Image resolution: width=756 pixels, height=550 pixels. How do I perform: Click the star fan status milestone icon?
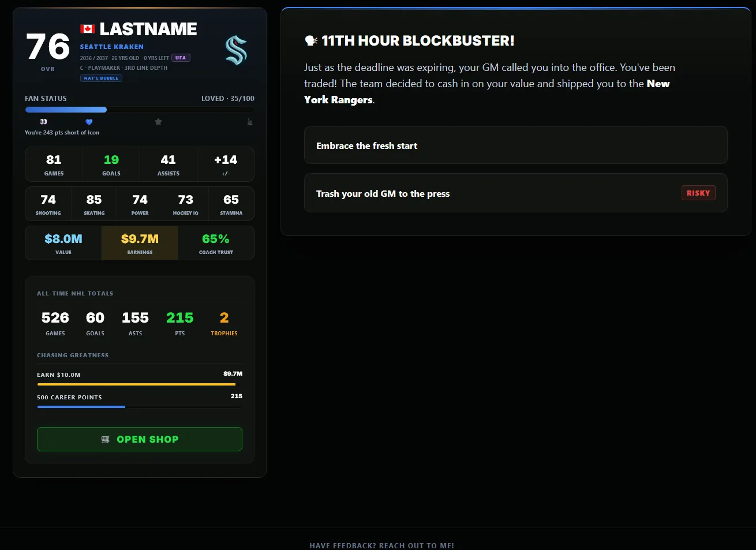(158, 122)
